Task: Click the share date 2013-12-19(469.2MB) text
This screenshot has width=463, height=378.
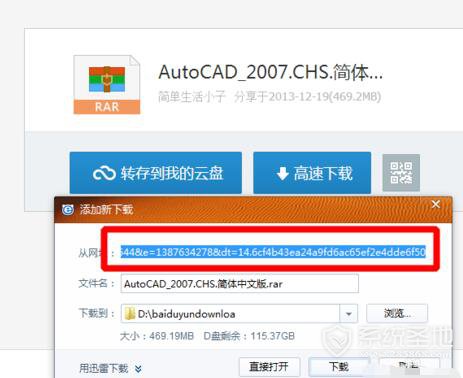Action: point(325,97)
